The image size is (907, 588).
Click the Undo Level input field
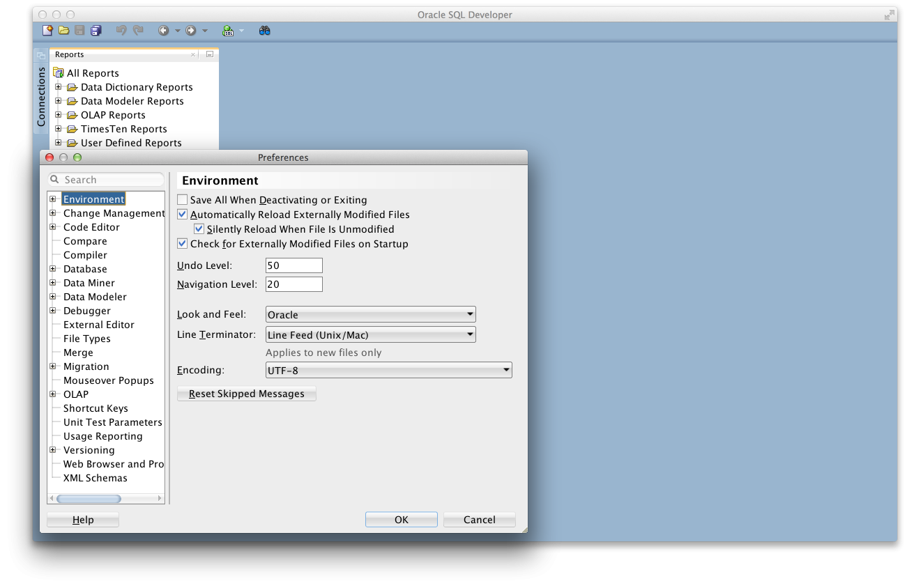pyautogui.click(x=294, y=265)
